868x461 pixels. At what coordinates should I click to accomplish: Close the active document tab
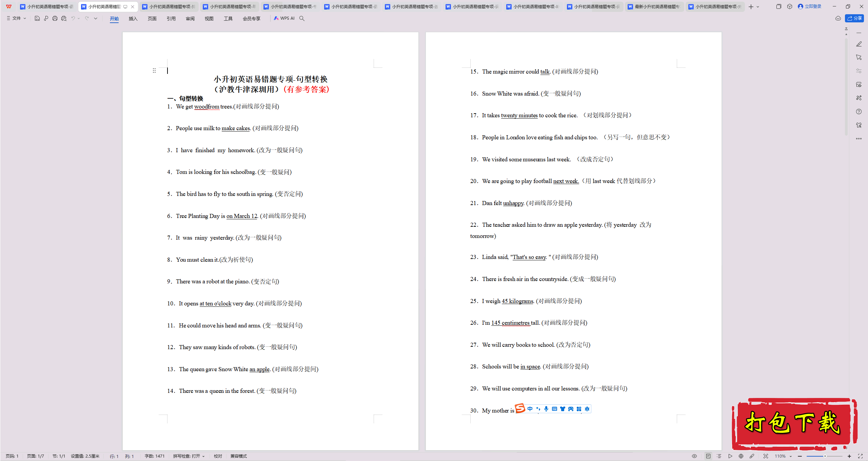[133, 7]
